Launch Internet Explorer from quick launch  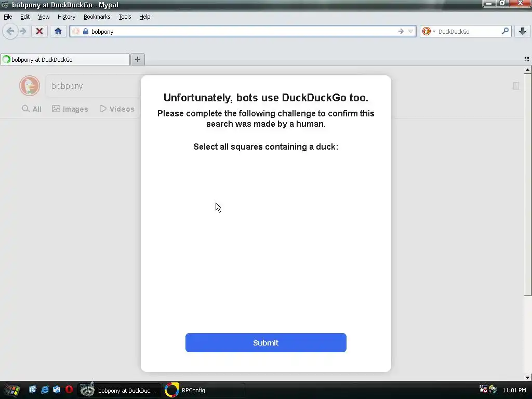point(45,390)
